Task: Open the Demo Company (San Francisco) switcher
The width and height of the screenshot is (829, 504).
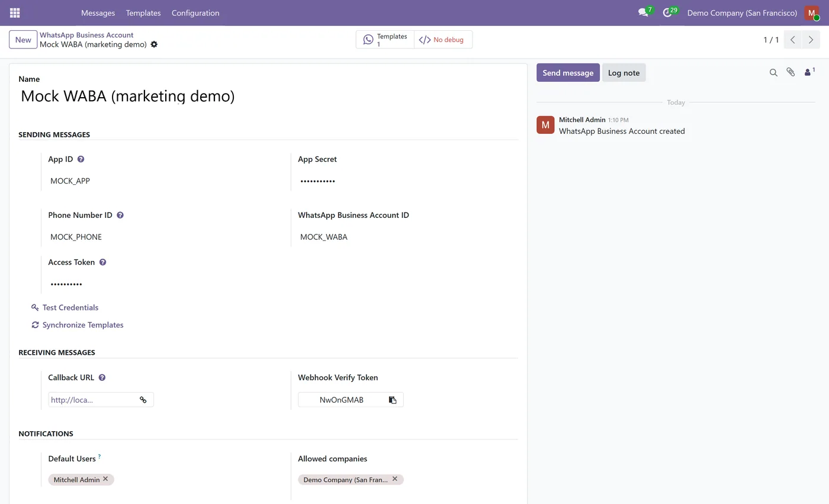Action: click(742, 12)
